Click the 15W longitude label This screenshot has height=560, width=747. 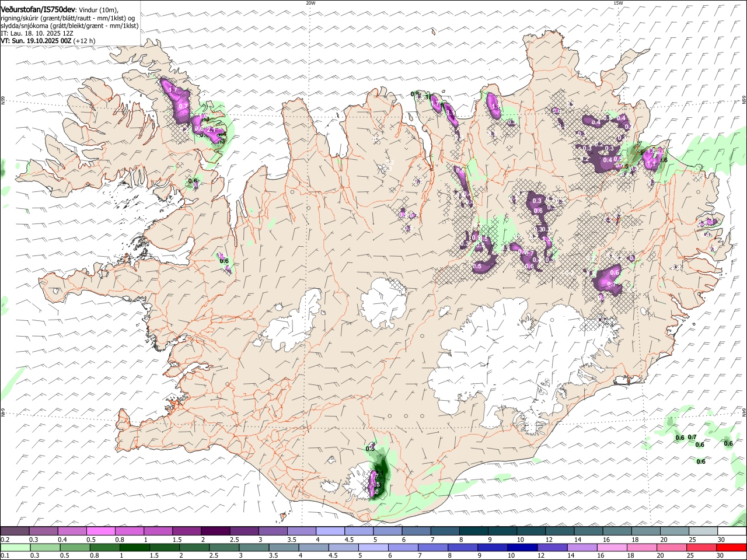(x=618, y=3)
